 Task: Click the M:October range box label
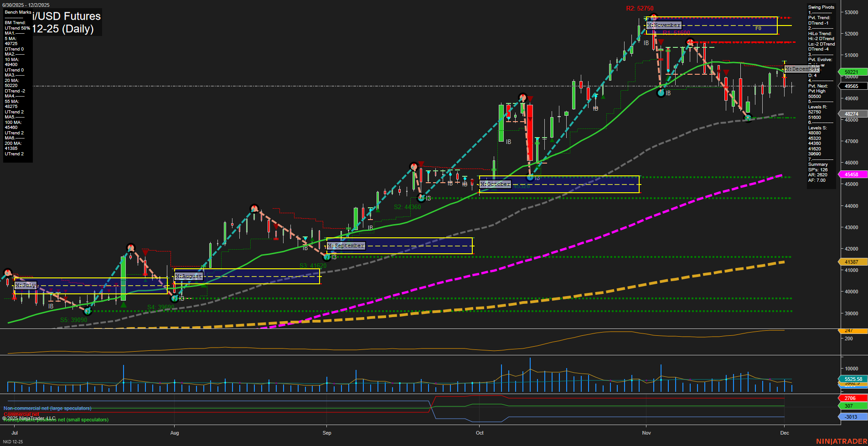point(495,184)
